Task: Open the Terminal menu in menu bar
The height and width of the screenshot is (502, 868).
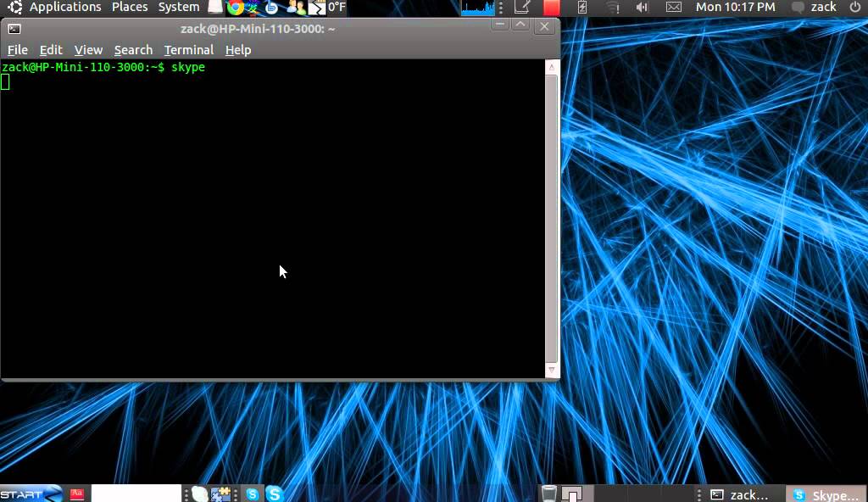Action: (189, 50)
